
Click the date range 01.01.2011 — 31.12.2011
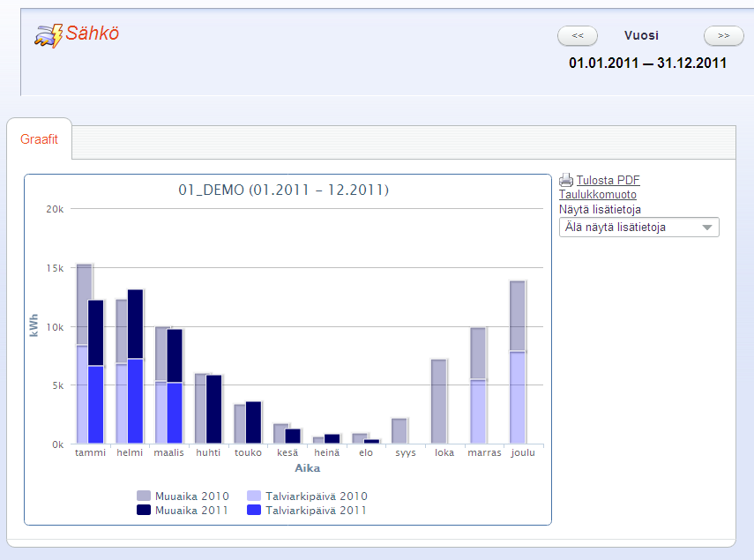(647, 63)
